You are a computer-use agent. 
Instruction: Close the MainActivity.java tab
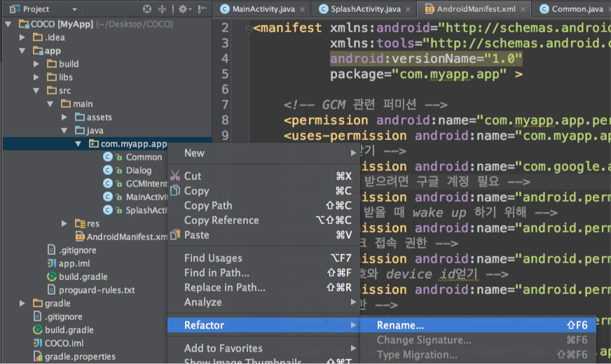point(303,9)
